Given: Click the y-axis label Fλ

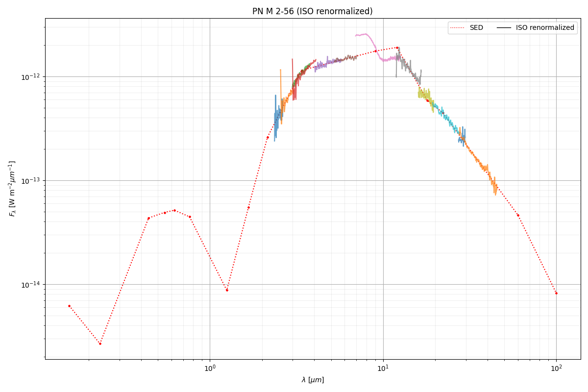Looking at the screenshot, I should coord(12,189).
